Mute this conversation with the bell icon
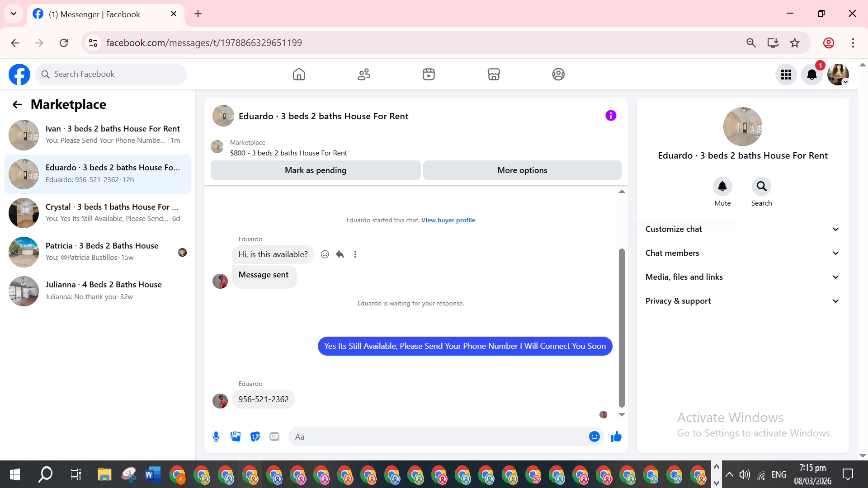 coord(722,187)
